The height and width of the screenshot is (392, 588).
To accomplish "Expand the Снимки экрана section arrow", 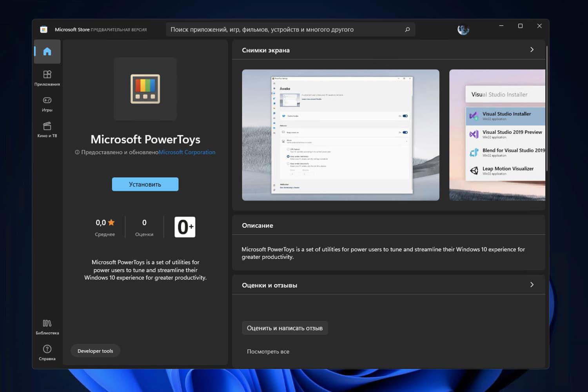I will 532,50.
